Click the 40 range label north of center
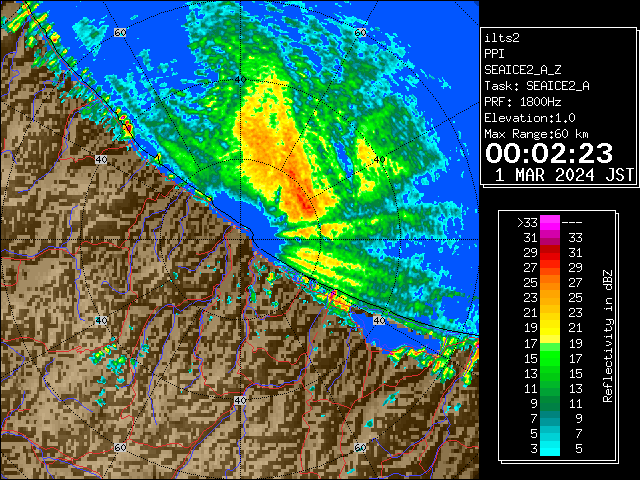640x480 pixels. click(240, 80)
